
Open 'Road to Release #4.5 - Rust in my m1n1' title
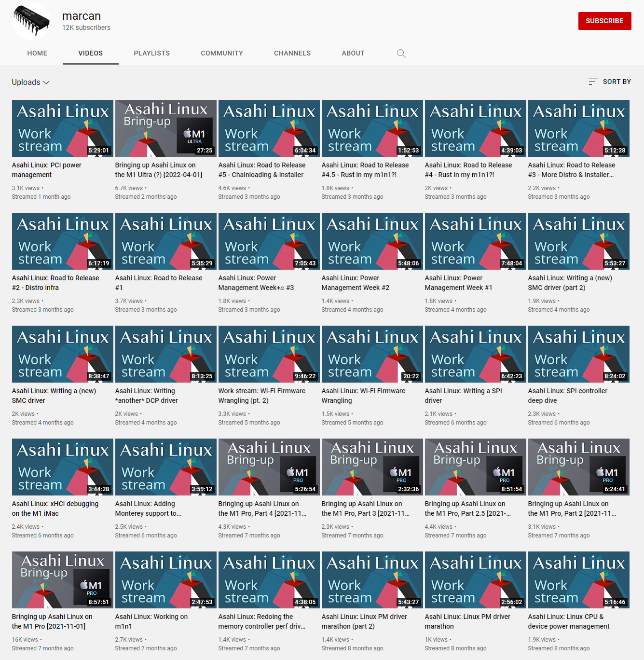click(x=365, y=170)
